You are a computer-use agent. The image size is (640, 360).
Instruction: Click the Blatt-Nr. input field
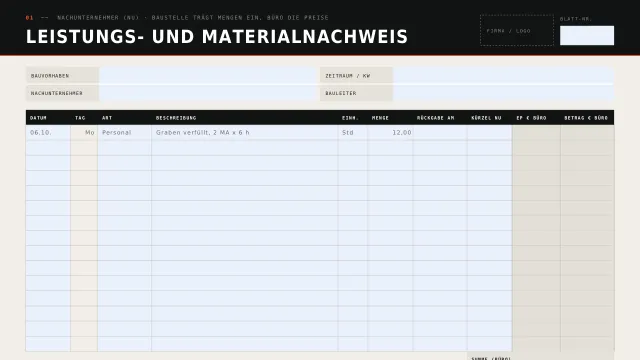(x=587, y=36)
